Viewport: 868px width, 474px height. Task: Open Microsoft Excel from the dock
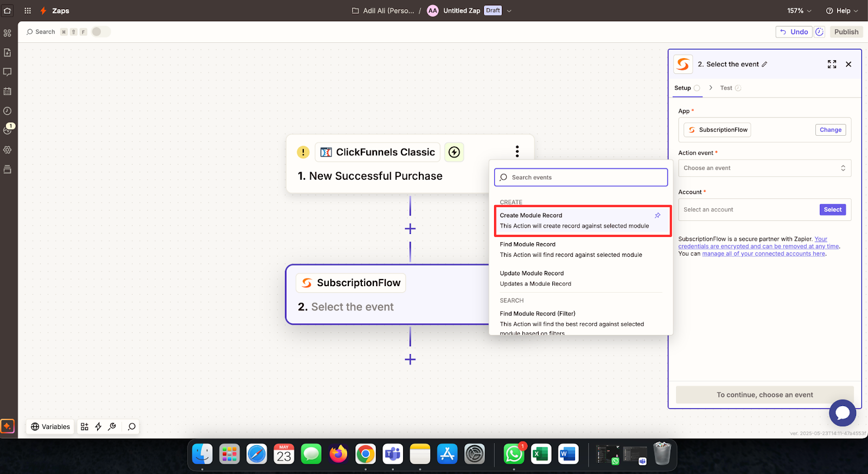[x=541, y=454]
